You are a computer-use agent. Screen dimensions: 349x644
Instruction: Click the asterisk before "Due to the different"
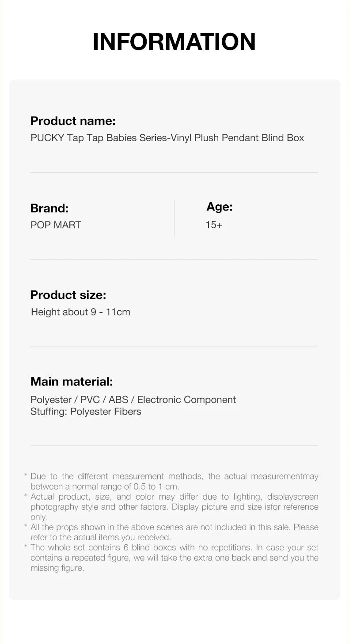26,476
